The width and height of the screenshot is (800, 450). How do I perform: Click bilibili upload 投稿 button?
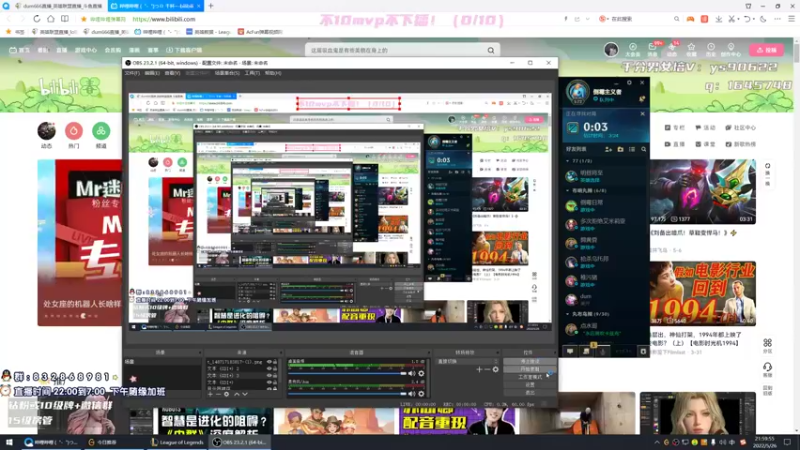pos(766,50)
